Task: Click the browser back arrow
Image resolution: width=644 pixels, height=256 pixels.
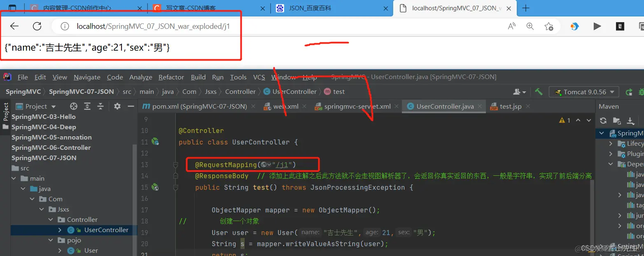Action: tap(14, 26)
